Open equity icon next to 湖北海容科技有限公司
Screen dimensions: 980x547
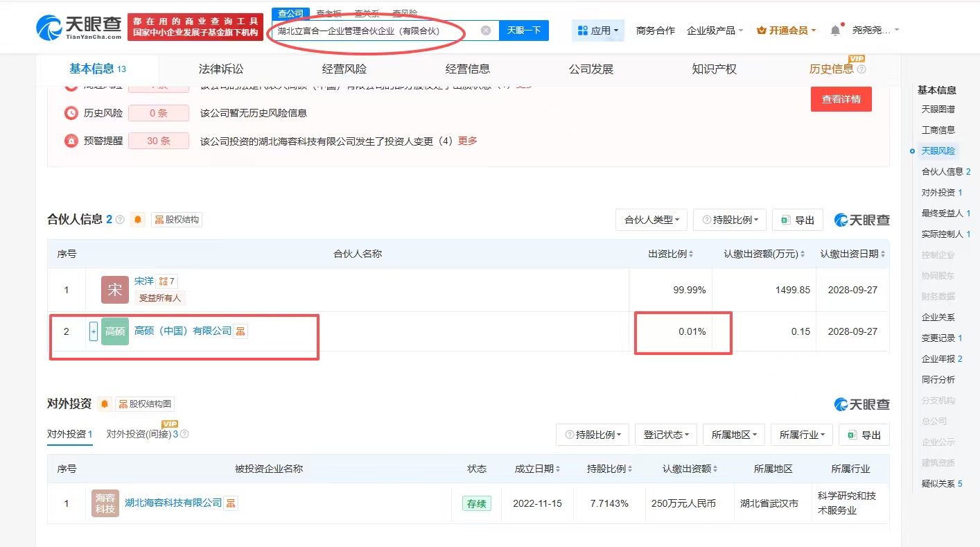pyautogui.click(x=231, y=503)
